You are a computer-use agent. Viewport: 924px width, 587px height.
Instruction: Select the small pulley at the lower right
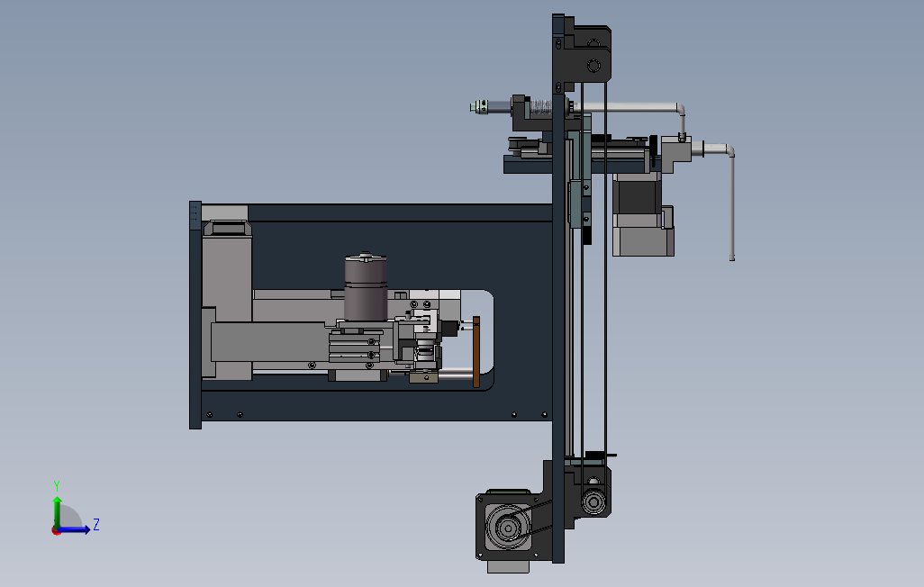593,502
